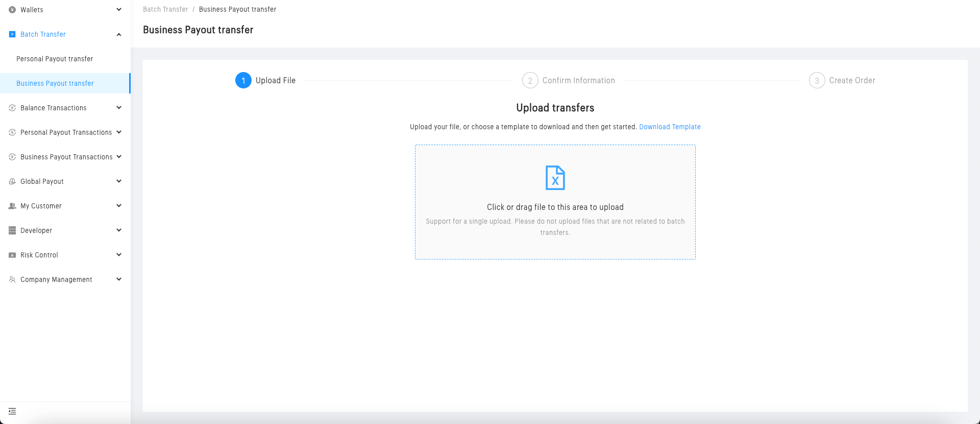Expand the Global Payout chevron
This screenshot has width=980, height=424.
[x=119, y=181]
